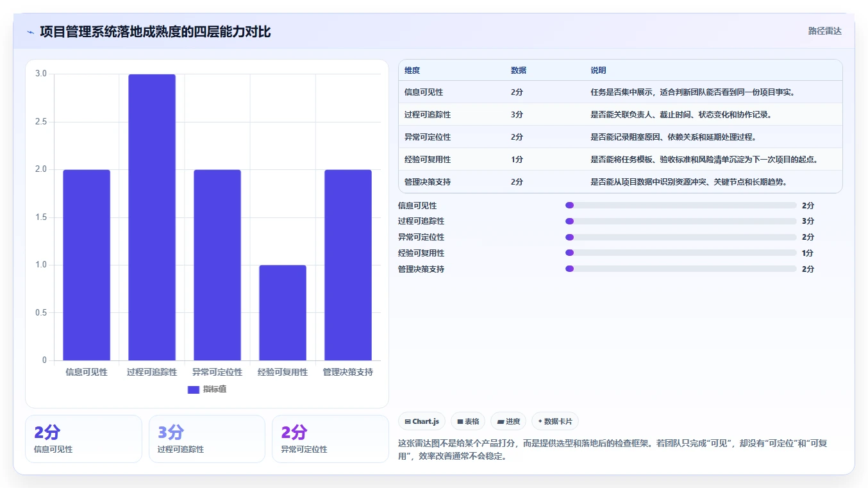Click the 指标值 legend label
This screenshot has height=488, width=868.
(215, 389)
